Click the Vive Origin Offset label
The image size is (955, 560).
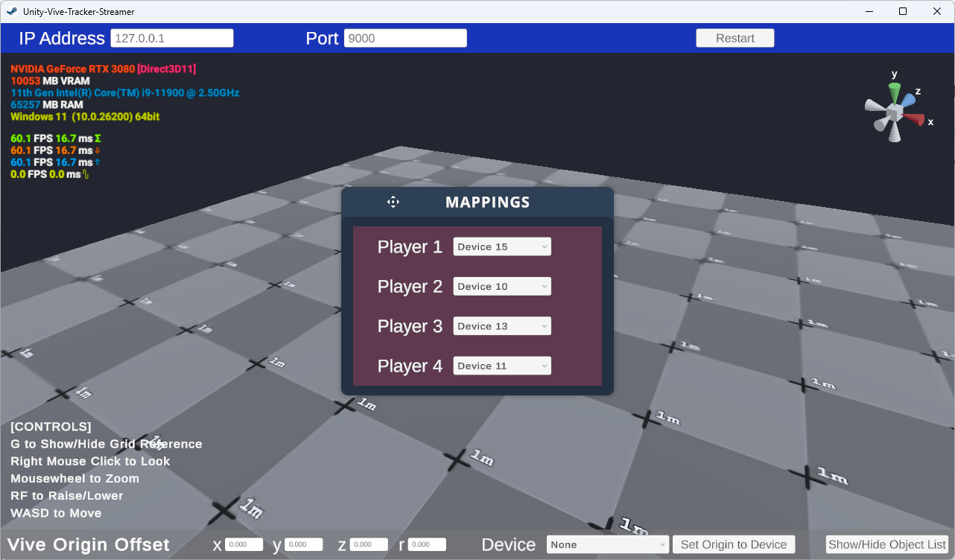(x=89, y=544)
